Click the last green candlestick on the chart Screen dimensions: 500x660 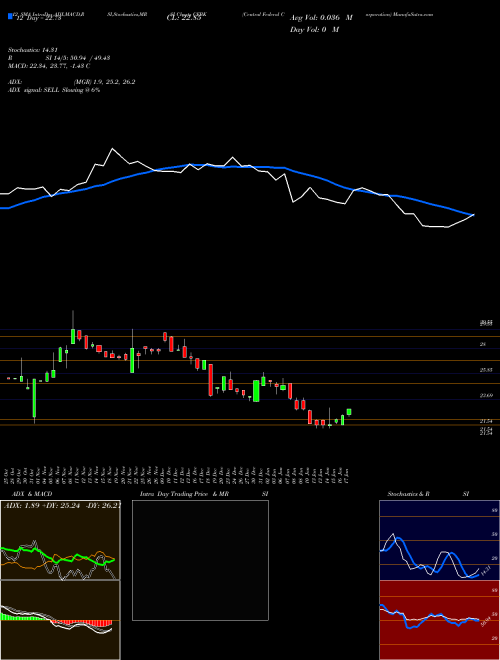coord(349,412)
